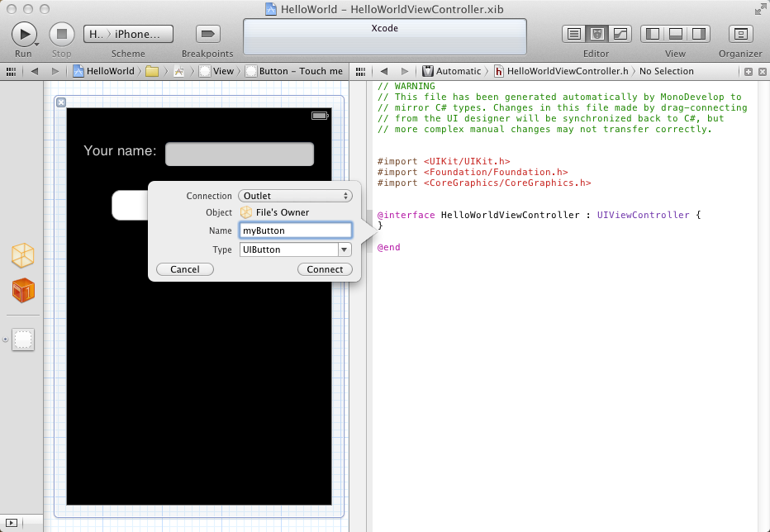Click the Name field containing myButton
This screenshot has width=770, height=532.
pos(295,230)
